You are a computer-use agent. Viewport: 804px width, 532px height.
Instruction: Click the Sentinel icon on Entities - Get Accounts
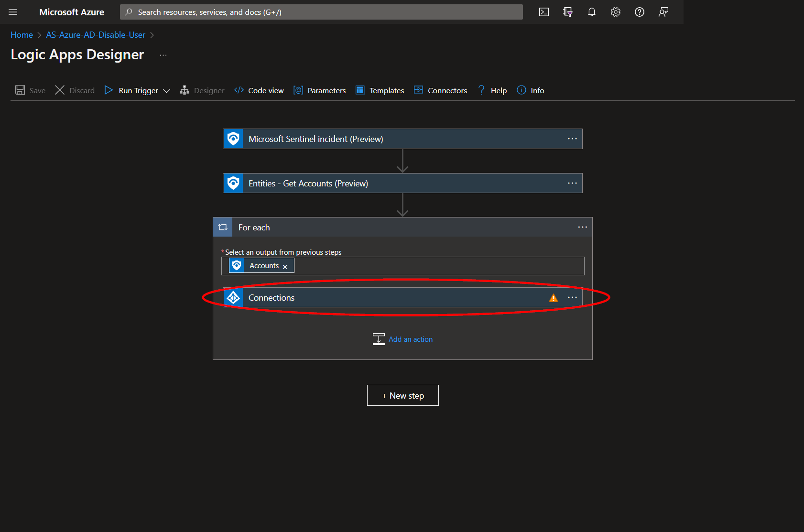233,183
